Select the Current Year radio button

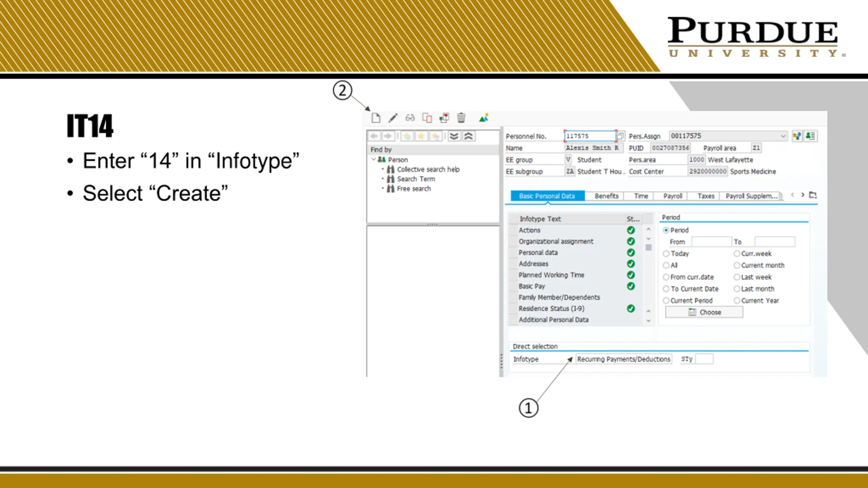click(x=737, y=301)
